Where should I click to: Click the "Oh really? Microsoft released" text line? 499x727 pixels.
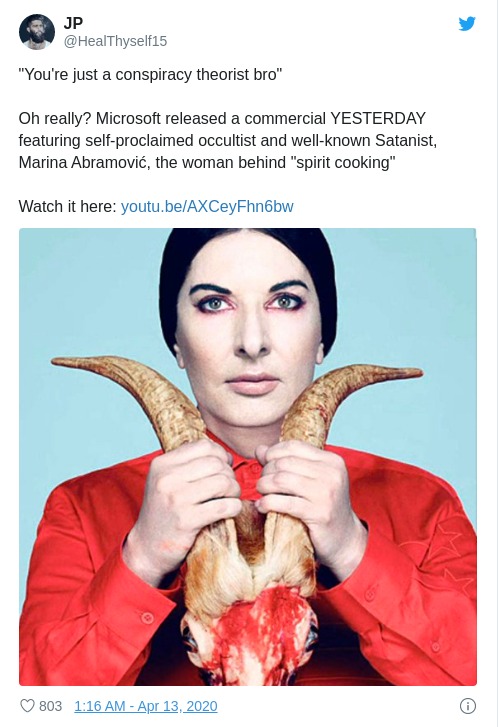click(222, 118)
